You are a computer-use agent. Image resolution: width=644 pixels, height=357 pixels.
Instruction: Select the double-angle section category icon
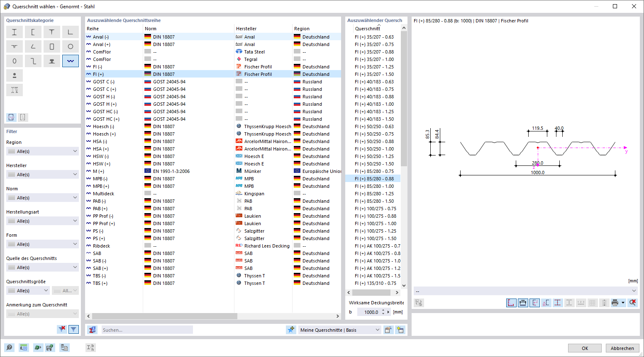point(15,46)
